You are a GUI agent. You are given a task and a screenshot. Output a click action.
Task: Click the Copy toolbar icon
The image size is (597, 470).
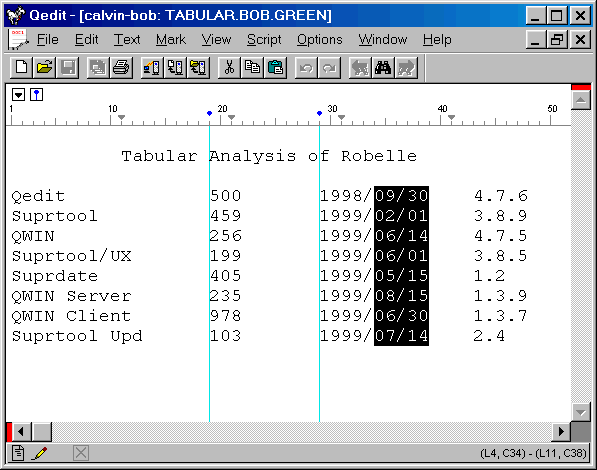[x=252, y=68]
